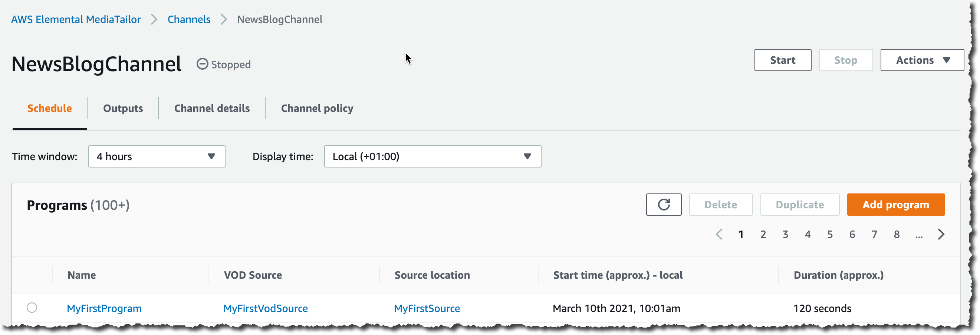Start the NewsBlogChannel channel
The image size is (980, 335).
783,60
